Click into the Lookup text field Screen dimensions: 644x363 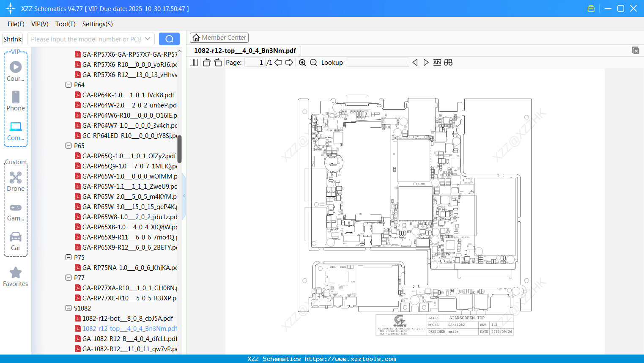[x=377, y=63]
